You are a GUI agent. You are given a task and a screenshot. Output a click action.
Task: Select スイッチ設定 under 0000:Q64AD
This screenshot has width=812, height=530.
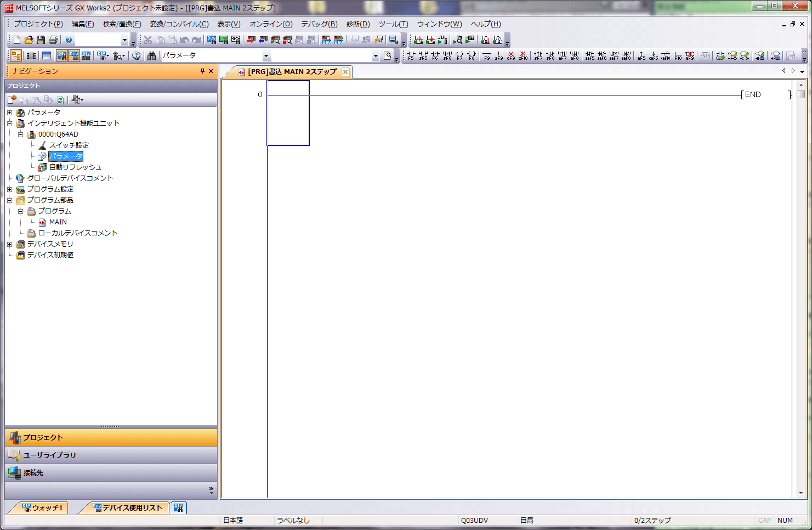[x=69, y=145]
